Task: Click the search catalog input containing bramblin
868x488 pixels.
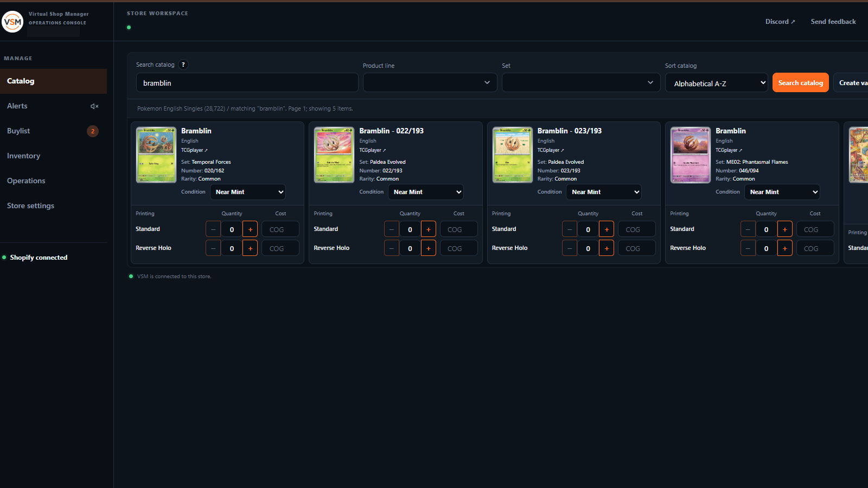Action: (247, 82)
